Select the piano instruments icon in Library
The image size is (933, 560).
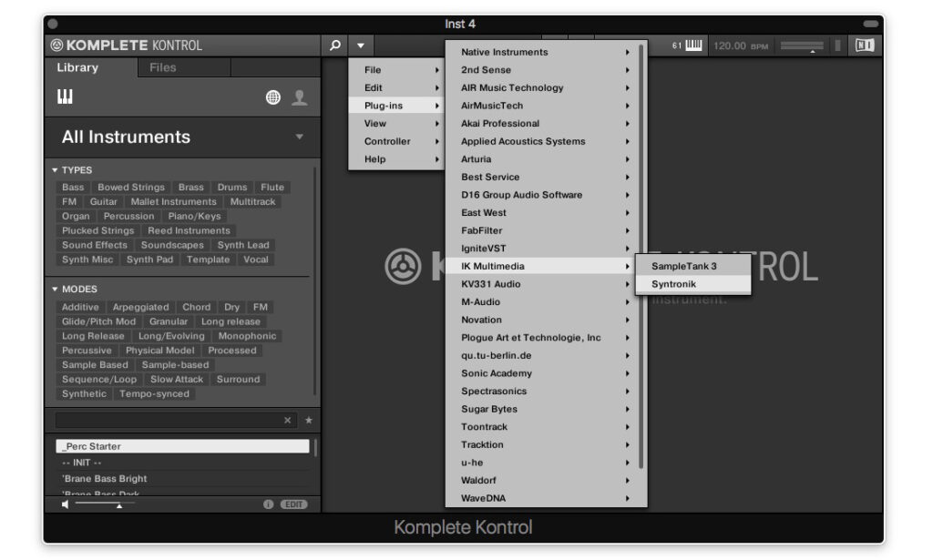pos(66,97)
